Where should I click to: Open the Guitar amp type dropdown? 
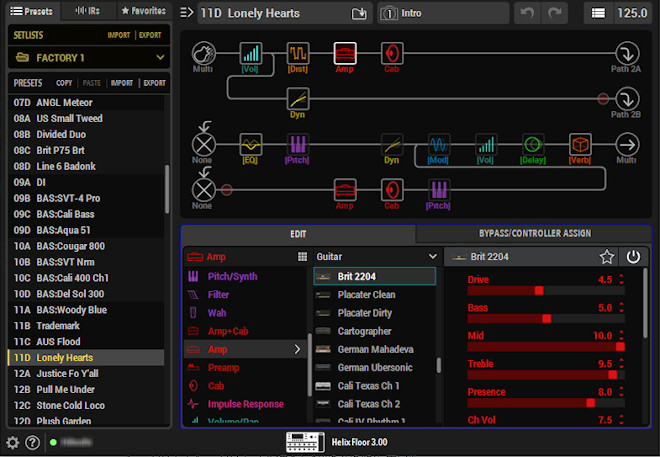[375, 257]
